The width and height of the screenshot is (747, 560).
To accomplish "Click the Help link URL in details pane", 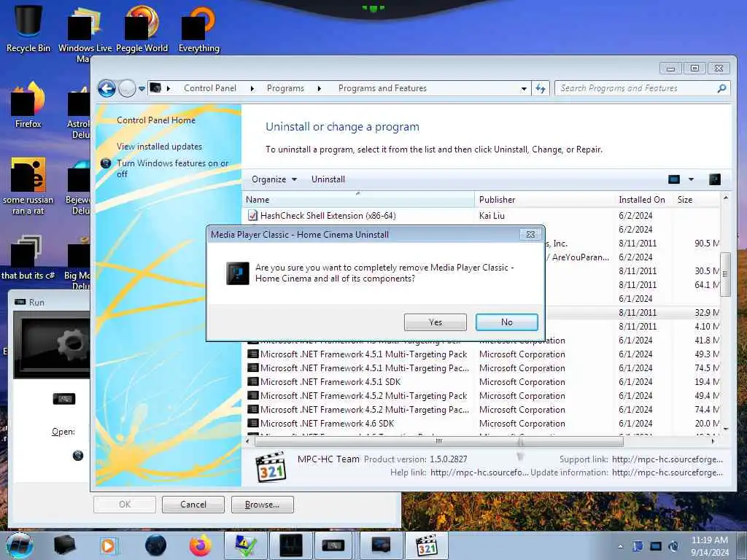I will pos(479,472).
